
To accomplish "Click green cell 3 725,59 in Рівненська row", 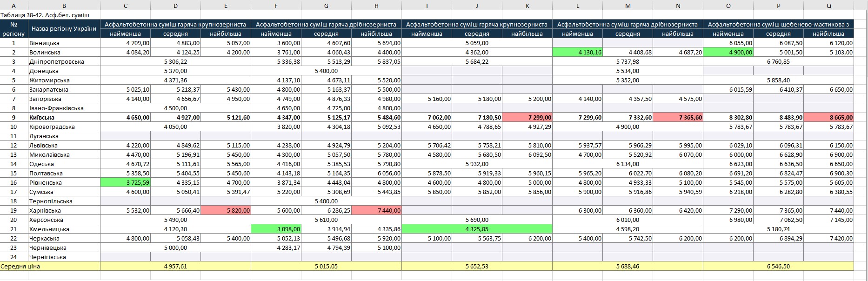I will tap(126, 183).
